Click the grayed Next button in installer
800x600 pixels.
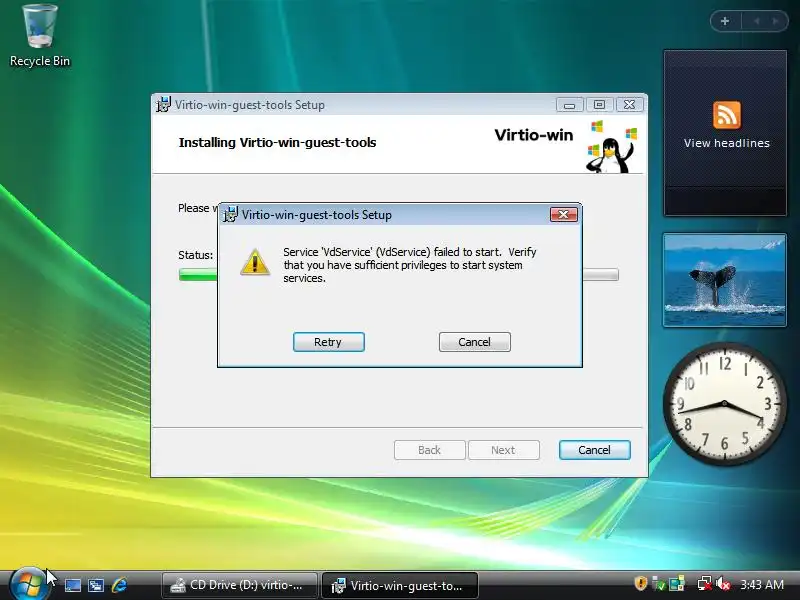pos(504,450)
